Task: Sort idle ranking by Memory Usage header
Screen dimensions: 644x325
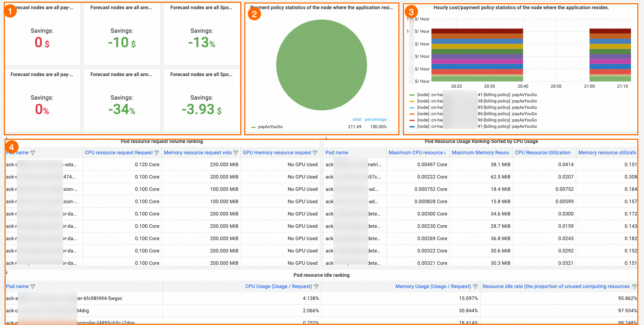Action: click(x=433, y=286)
